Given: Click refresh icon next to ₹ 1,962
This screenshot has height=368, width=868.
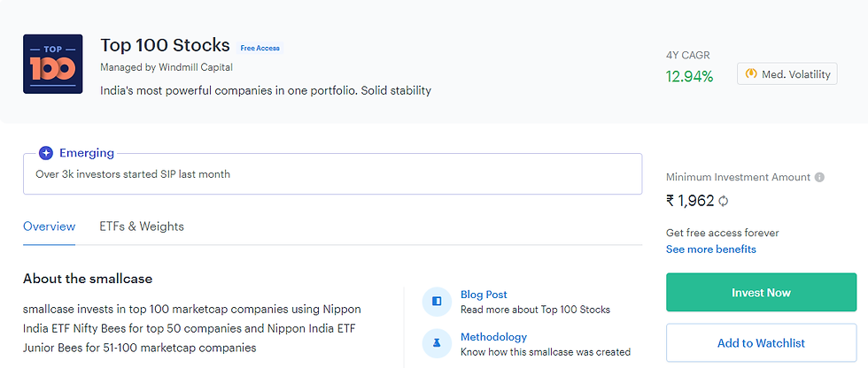Looking at the screenshot, I should click(724, 201).
